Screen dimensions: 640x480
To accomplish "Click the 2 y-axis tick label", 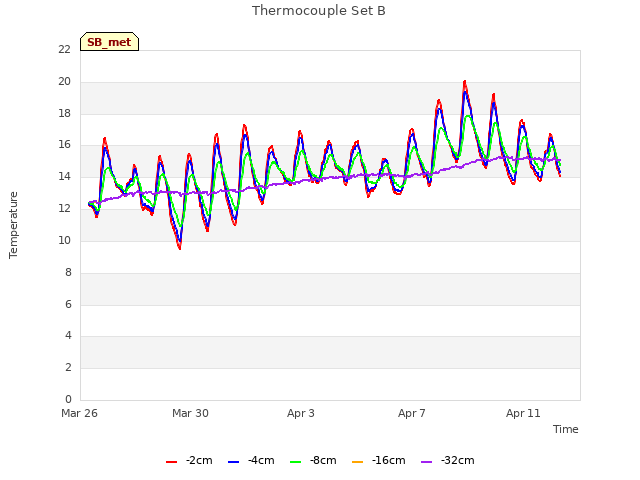I will (68, 367).
